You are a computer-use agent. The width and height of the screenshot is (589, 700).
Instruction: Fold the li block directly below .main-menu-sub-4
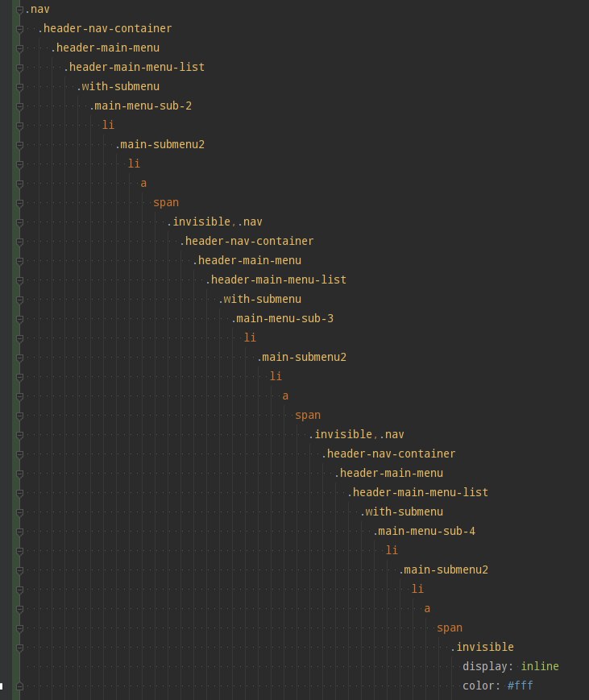[x=19, y=551]
